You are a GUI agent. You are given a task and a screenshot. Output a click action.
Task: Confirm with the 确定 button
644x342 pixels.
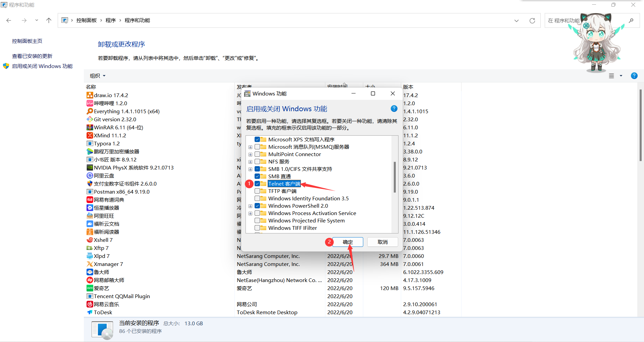coord(348,242)
